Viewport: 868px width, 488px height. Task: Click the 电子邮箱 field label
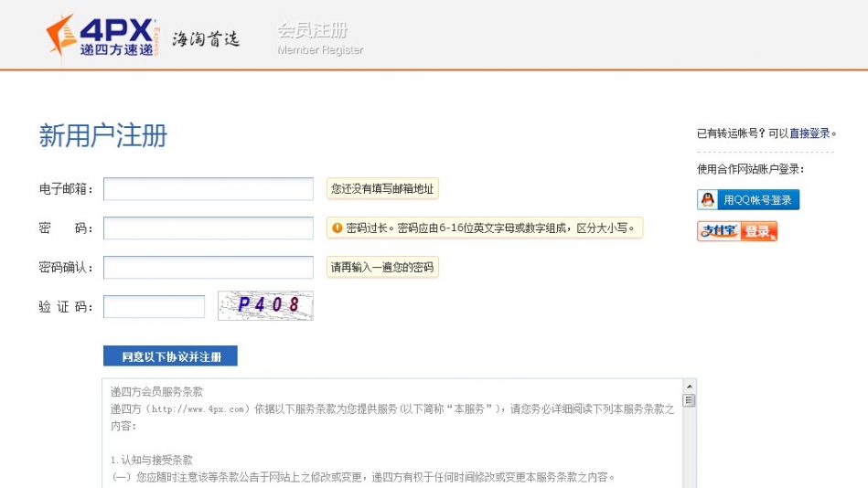tap(66, 189)
